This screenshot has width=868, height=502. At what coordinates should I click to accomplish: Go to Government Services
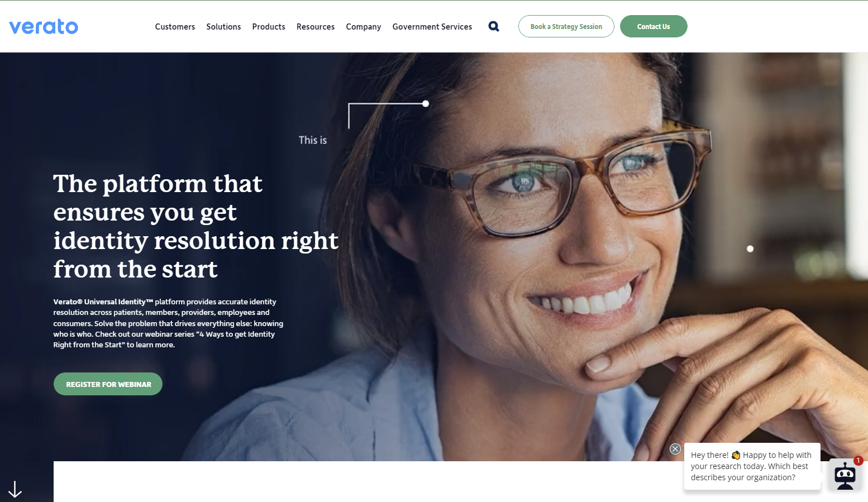point(432,27)
